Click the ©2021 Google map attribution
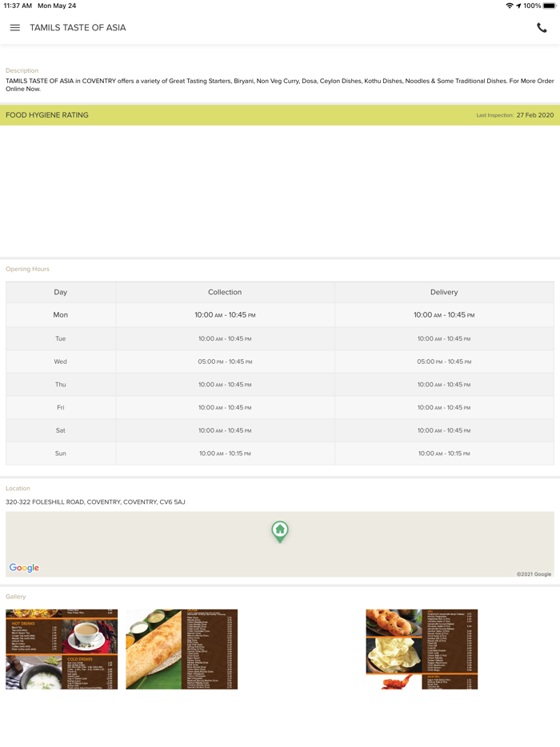This screenshot has height=747, width=560. (534, 574)
